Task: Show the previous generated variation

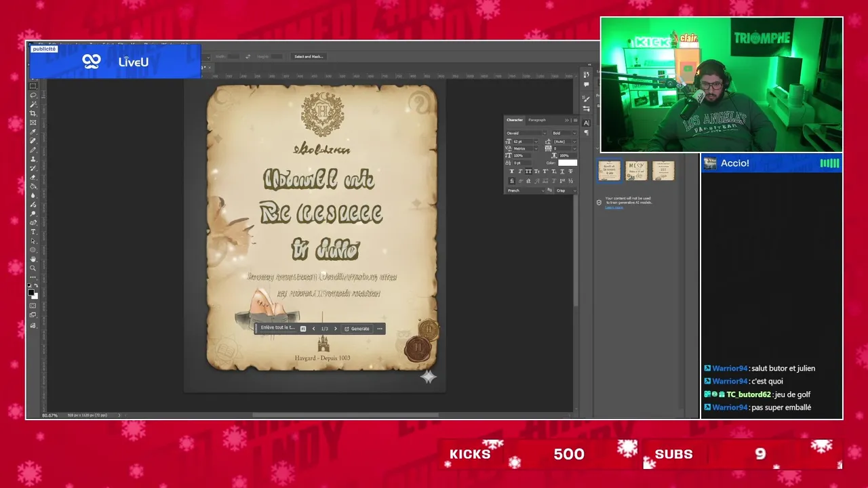Action: (313, 329)
